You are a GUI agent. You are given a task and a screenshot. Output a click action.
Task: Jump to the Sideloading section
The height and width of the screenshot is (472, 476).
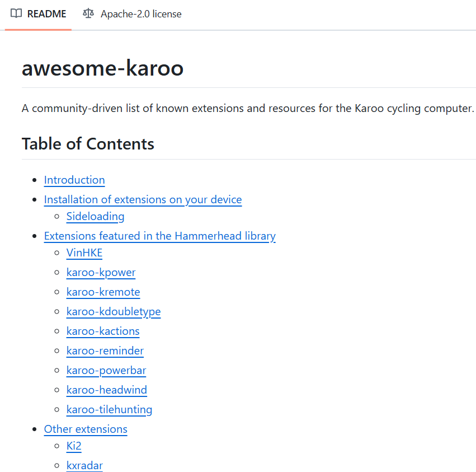tap(95, 216)
